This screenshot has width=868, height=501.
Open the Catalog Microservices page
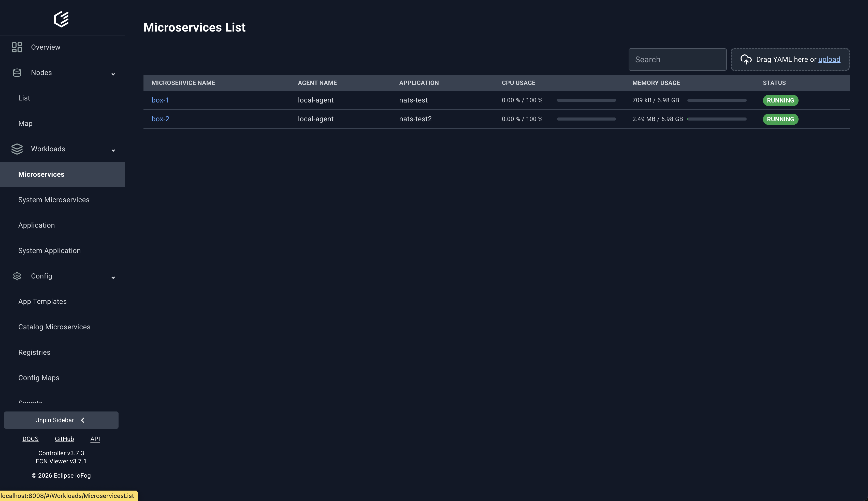click(54, 327)
